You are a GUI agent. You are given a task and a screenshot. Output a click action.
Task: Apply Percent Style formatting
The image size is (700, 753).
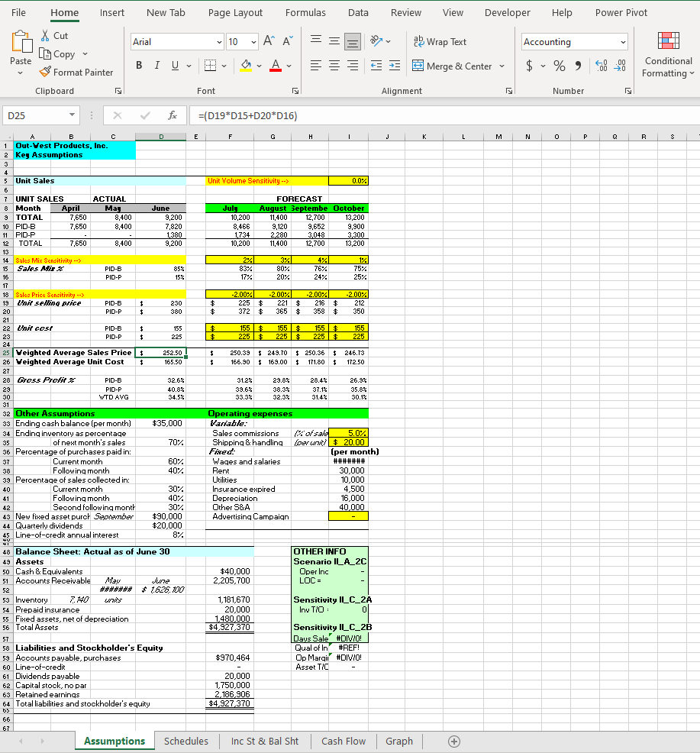559,66
